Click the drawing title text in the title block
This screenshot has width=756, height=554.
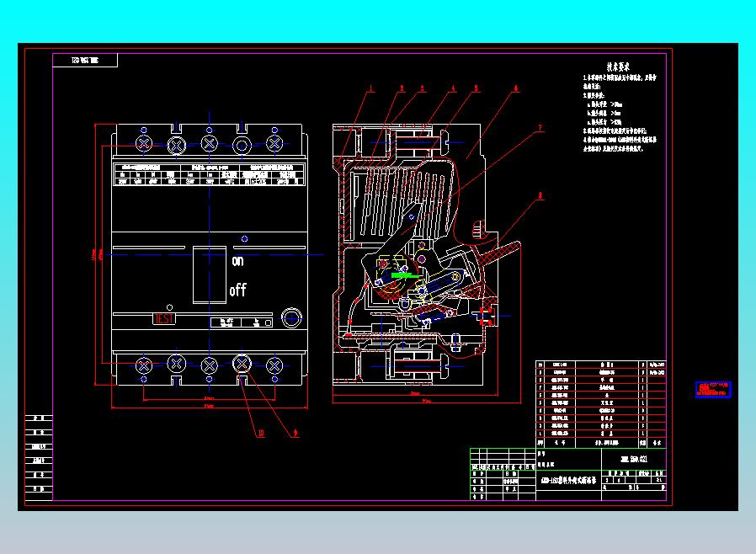[x=569, y=481]
